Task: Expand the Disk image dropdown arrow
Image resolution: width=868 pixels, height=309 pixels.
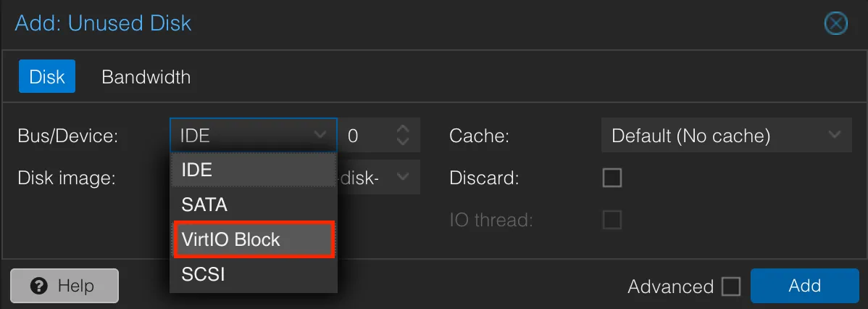Action: (x=403, y=177)
